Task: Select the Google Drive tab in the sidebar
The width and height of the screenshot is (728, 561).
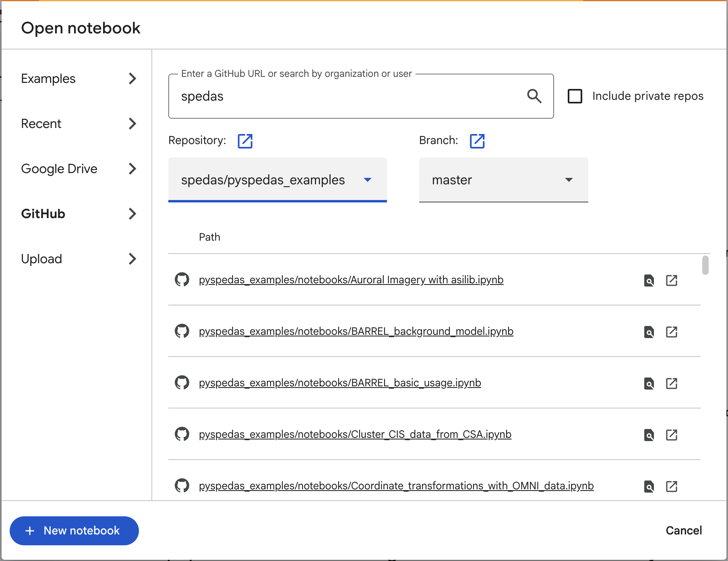Action: [79, 169]
